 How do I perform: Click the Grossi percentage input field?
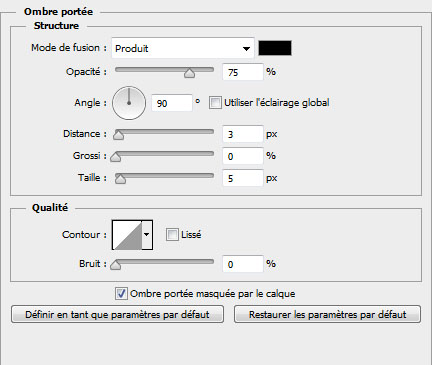243,156
